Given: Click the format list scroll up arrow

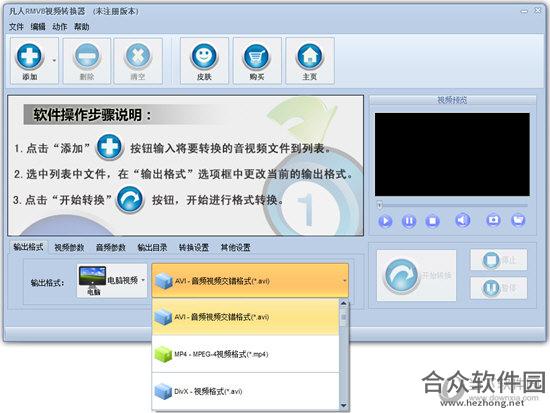Looking at the screenshot, I should [x=344, y=303].
